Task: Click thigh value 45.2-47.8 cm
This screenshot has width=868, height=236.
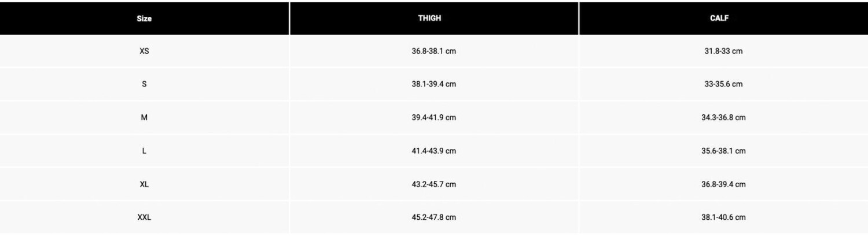Action: pos(433,217)
